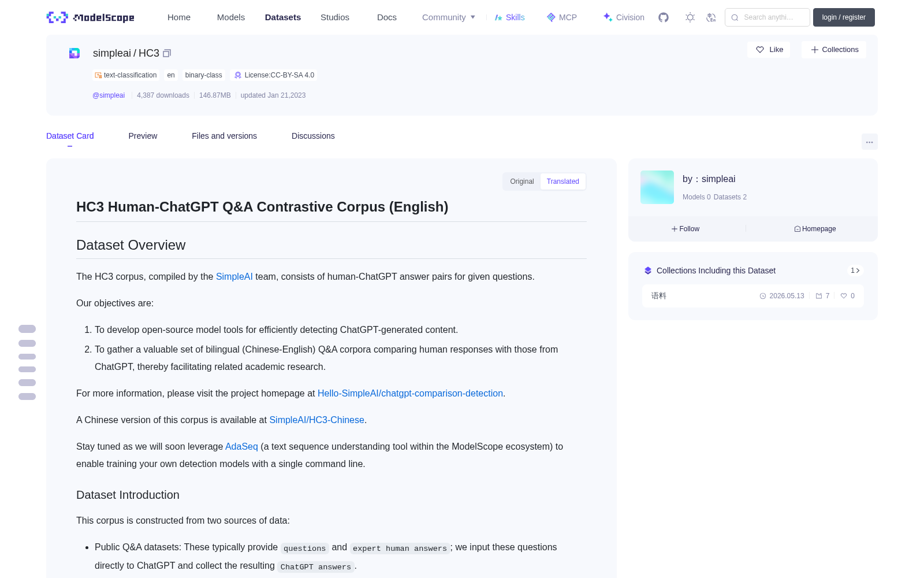Open the Datasets section
The image size is (924, 578).
click(283, 17)
